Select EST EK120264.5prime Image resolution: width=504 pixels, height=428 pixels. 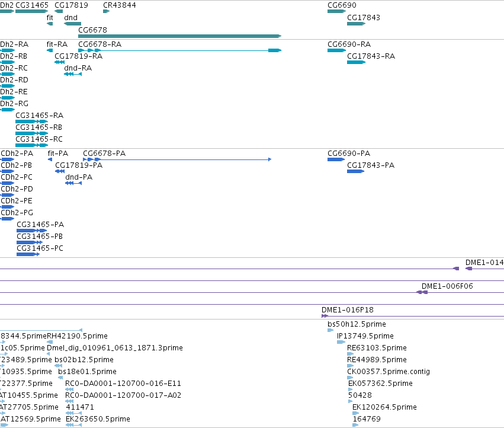(x=355, y=414)
